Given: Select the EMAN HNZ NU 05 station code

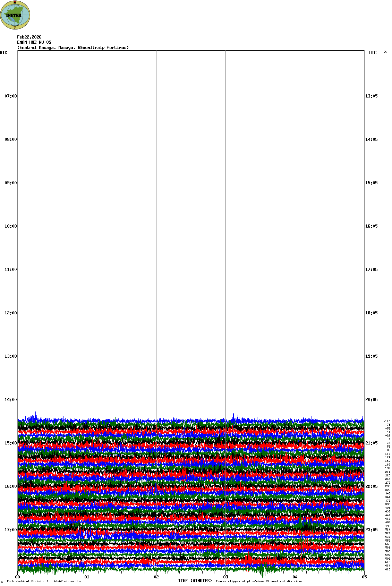Looking at the screenshot, I should tap(34, 42).
